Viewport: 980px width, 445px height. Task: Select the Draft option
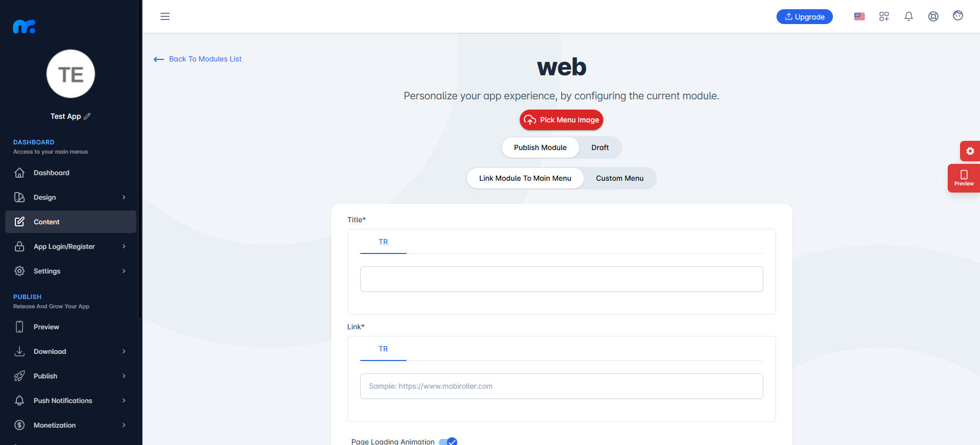(x=600, y=147)
